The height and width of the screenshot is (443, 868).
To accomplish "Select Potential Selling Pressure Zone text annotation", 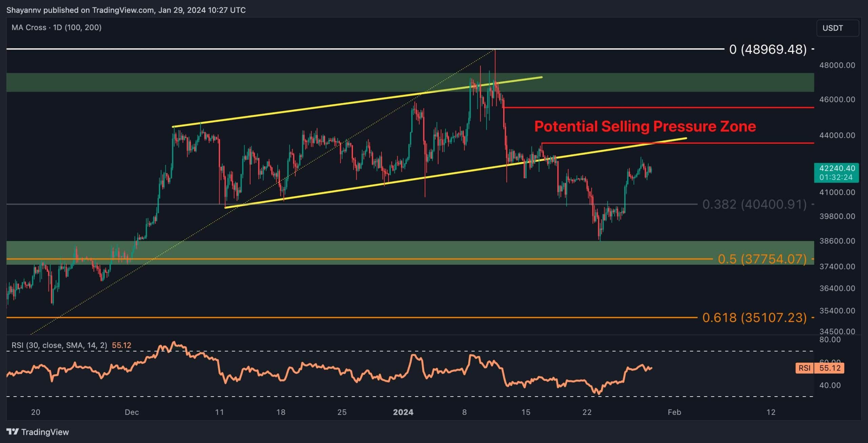I will pyautogui.click(x=645, y=126).
